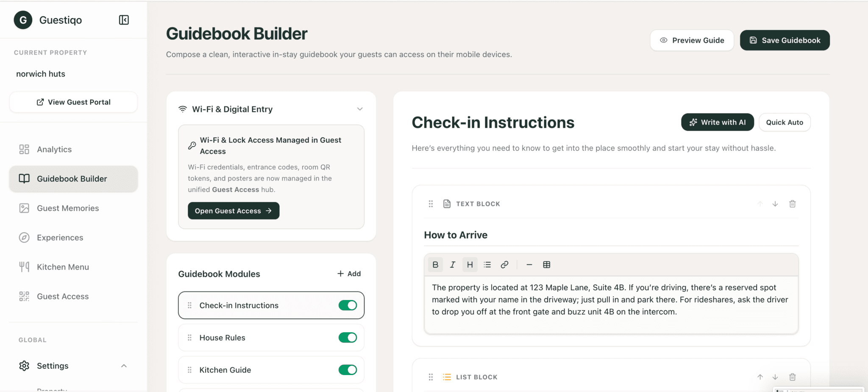Insert a horizontal rule in editor
The height and width of the screenshot is (392, 868).
point(529,264)
